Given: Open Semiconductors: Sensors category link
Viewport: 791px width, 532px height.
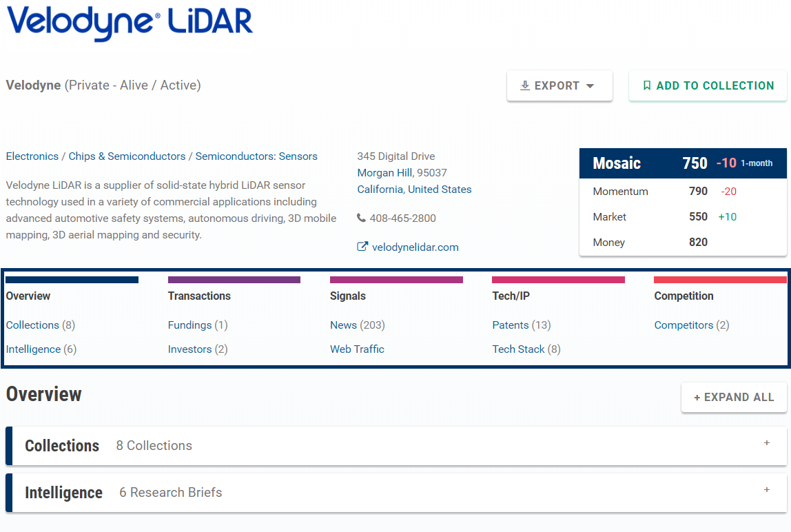Looking at the screenshot, I should coord(256,156).
